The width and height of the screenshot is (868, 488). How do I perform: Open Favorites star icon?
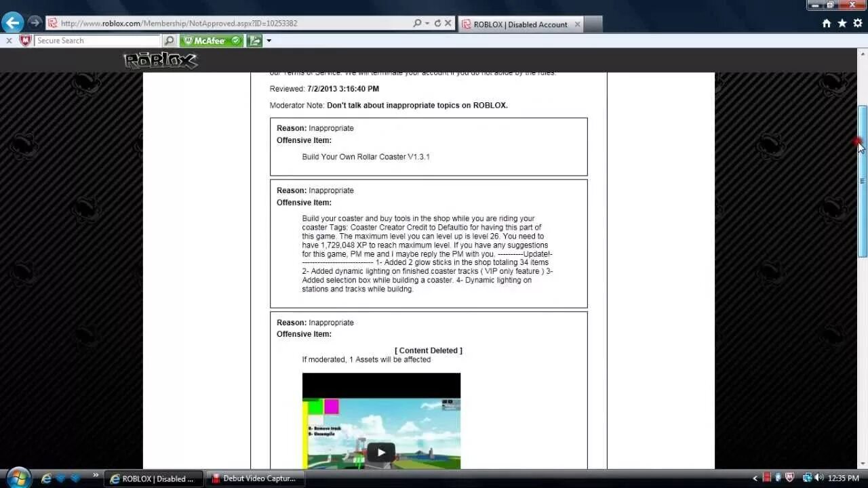[x=842, y=23]
